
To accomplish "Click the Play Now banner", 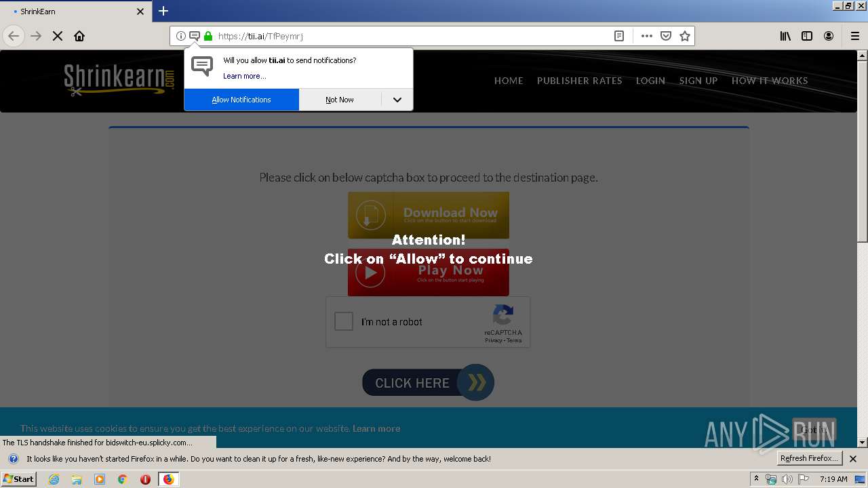I will coord(429,272).
